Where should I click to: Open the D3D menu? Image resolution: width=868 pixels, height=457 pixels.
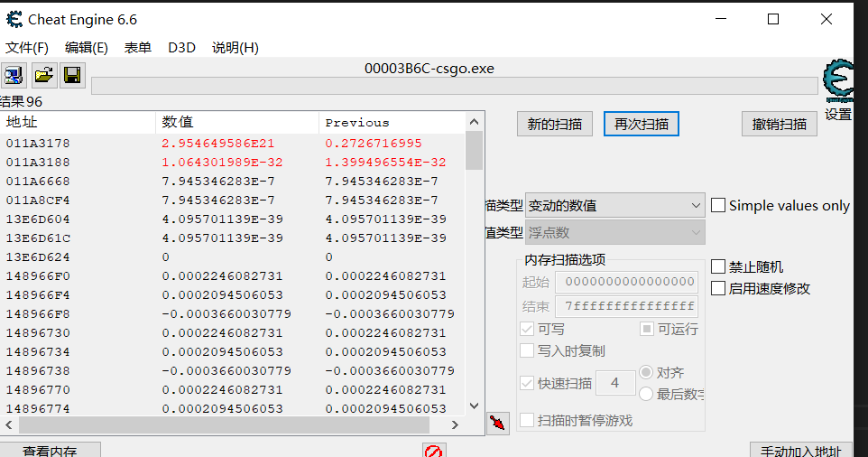181,48
